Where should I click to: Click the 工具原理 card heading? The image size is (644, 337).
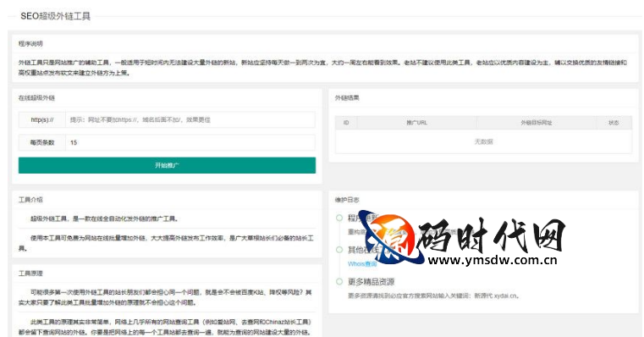[30, 273]
